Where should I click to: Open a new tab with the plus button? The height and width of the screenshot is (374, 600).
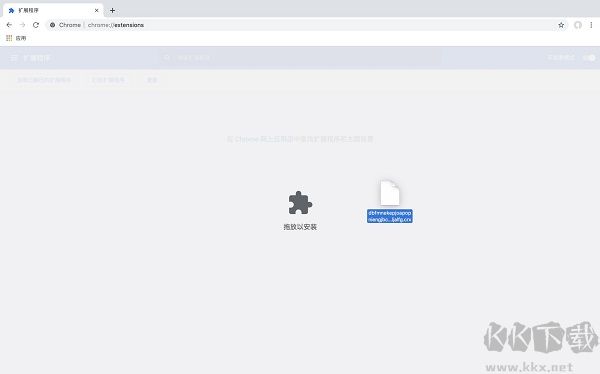click(x=112, y=10)
